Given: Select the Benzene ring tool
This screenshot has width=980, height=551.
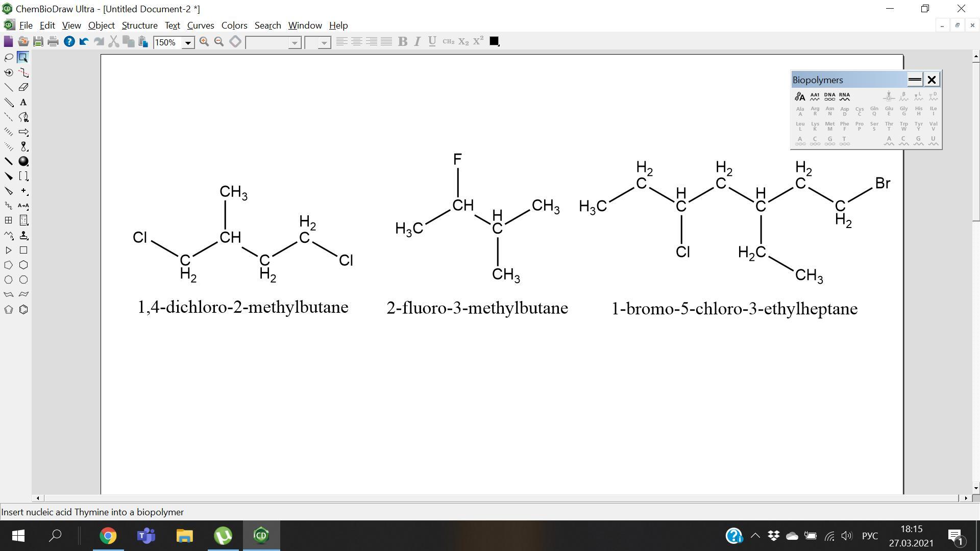Looking at the screenshot, I should [23, 310].
